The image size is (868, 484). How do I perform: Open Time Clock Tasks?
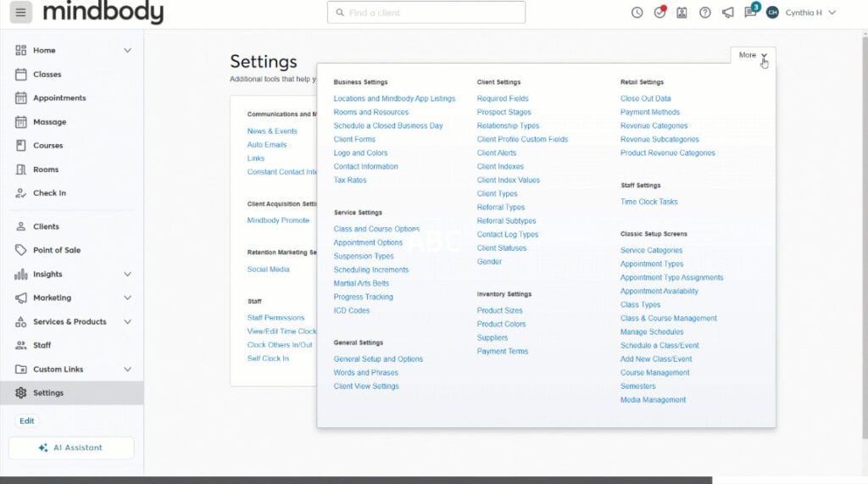point(648,202)
